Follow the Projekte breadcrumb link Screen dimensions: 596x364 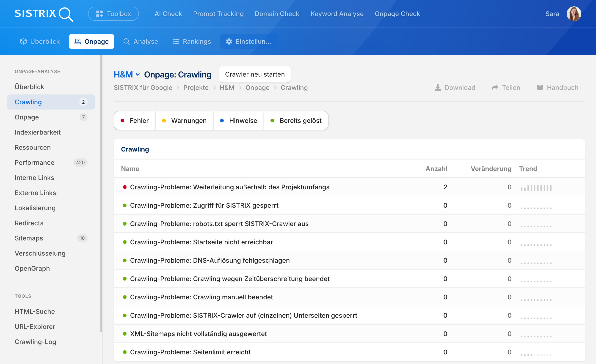pos(196,88)
